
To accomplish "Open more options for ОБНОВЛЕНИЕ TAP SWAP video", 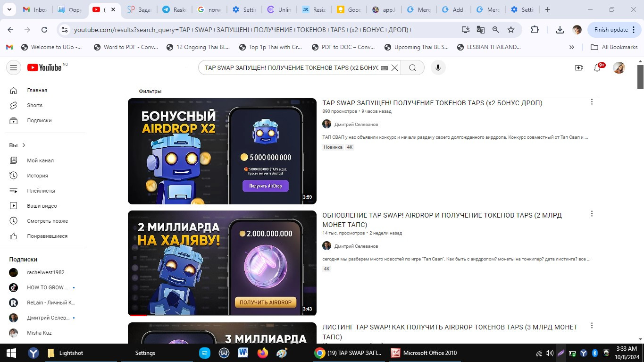I will point(592,214).
